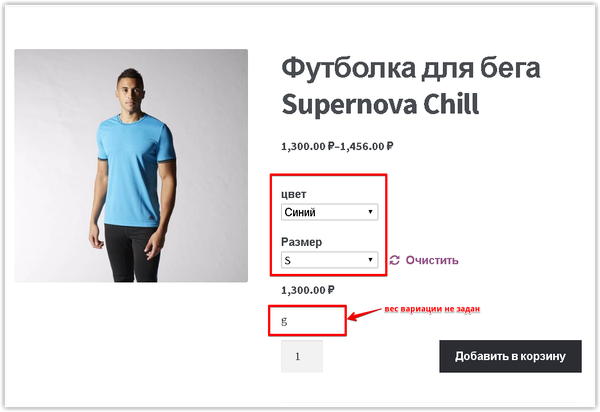
Task: Click the blue t-shirt in the photo
Action: (x=134, y=172)
